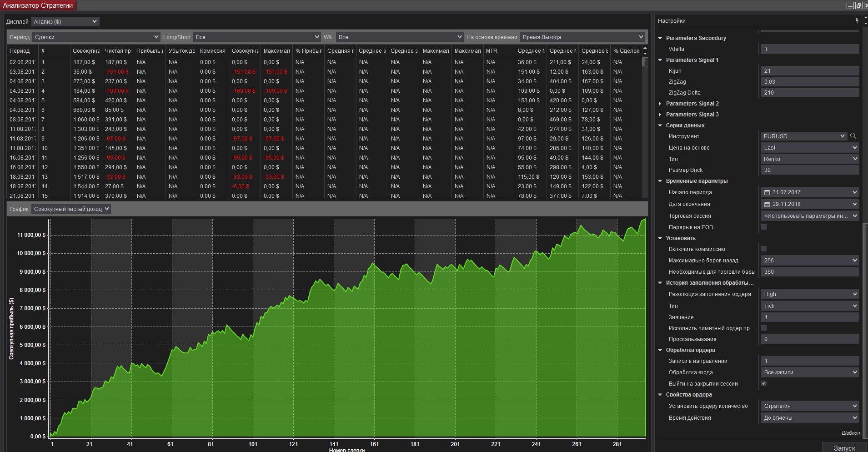Viewport: 868px width, 452px height.
Task: Open the Дисплей Анализ ($) dropdown
Action: [65, 21]
